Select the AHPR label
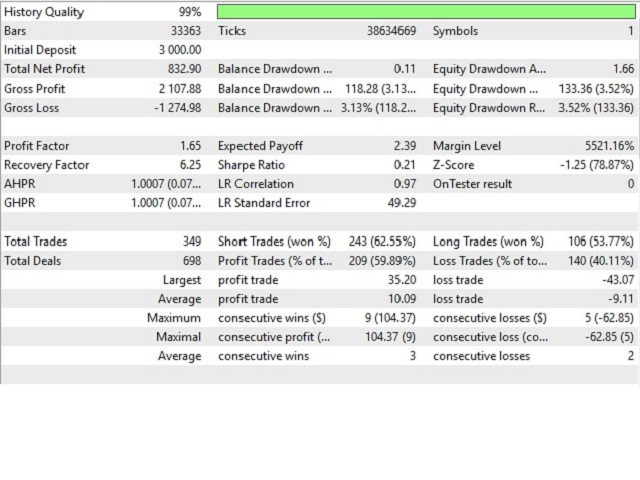640x480 pixels. point(20,184)
